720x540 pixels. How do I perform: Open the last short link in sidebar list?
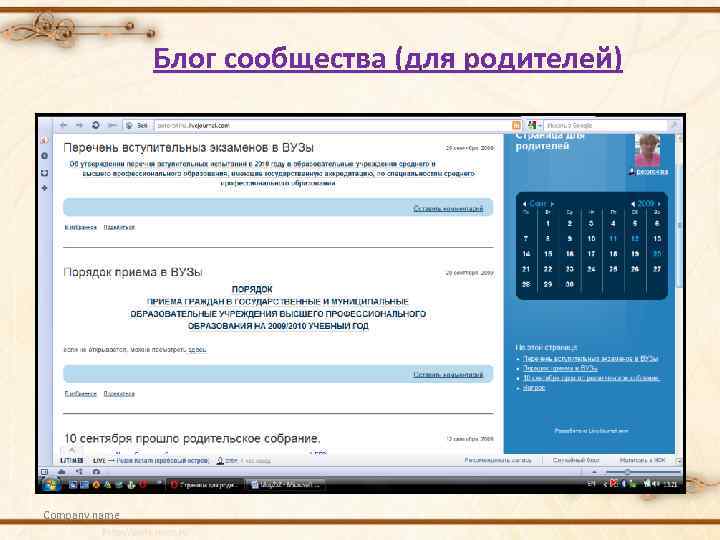(x=534, y=388)
